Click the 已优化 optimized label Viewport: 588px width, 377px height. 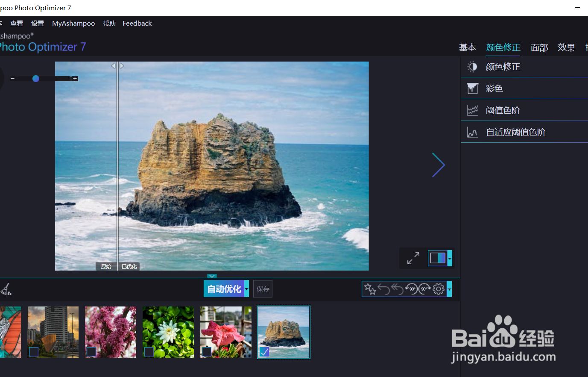129,266
